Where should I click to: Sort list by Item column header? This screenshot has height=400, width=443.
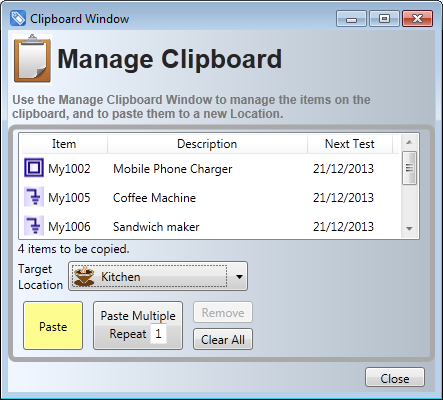(x=64, y=144)
